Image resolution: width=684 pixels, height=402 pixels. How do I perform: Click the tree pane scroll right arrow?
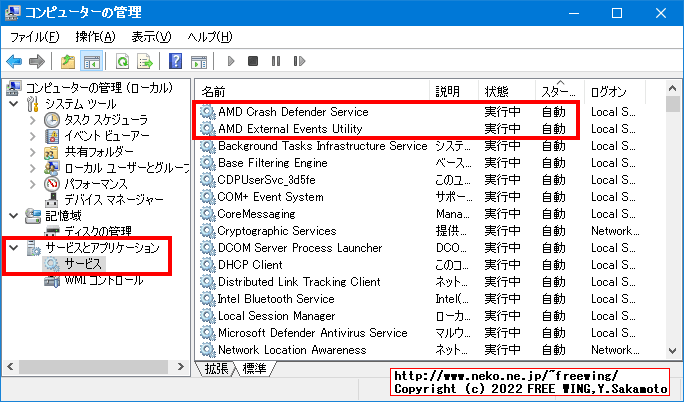pos(181,367)
